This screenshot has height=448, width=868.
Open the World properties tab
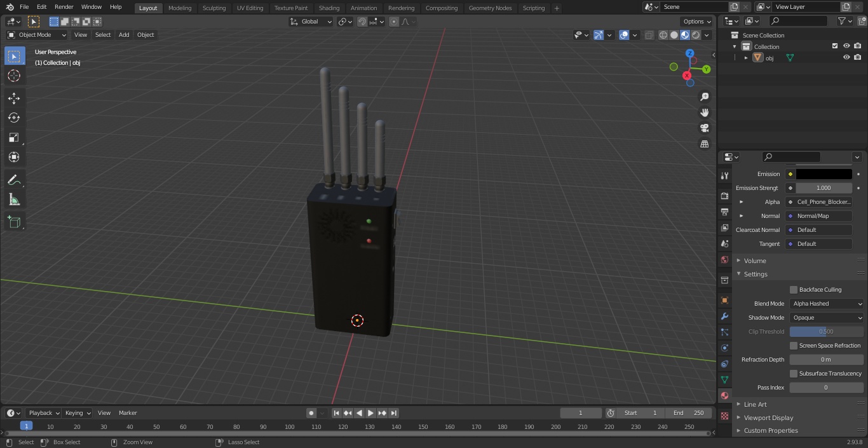click(724, 259)
